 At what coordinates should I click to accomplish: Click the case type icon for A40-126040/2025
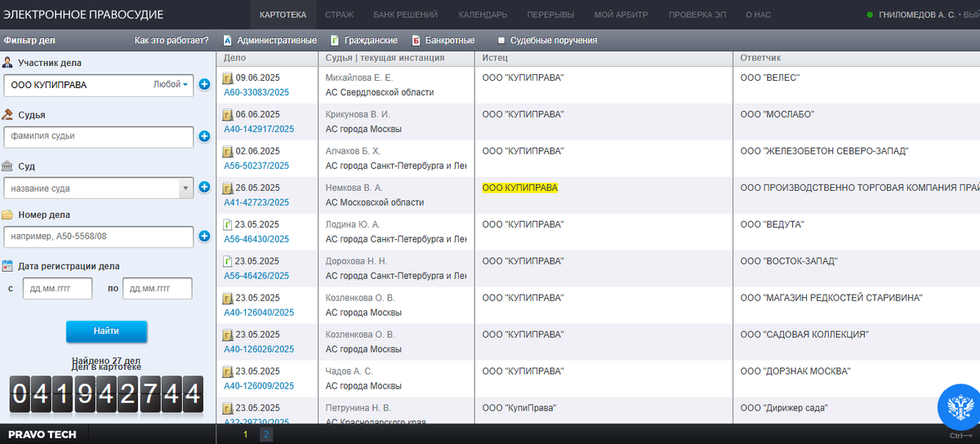point(228,298)
